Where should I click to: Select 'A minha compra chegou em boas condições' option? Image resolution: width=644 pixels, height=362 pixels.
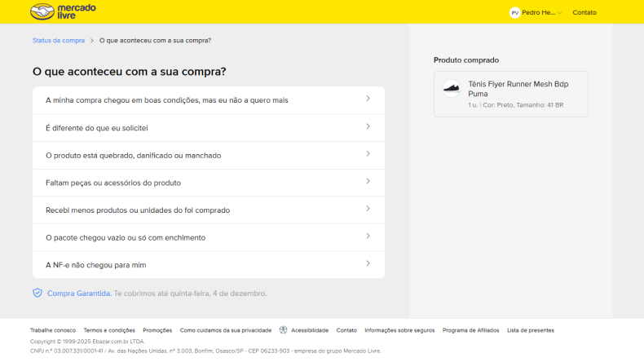tap(209, 100)
